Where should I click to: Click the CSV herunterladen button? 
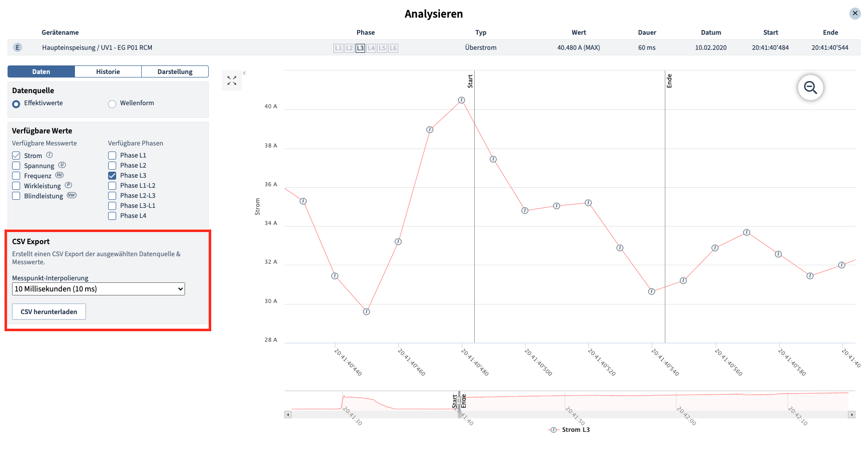(x=49, y=312)
